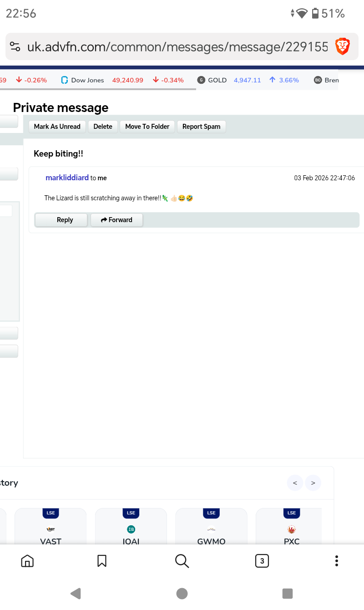
Task: Forward the message
Action: (x=117, y=220)
